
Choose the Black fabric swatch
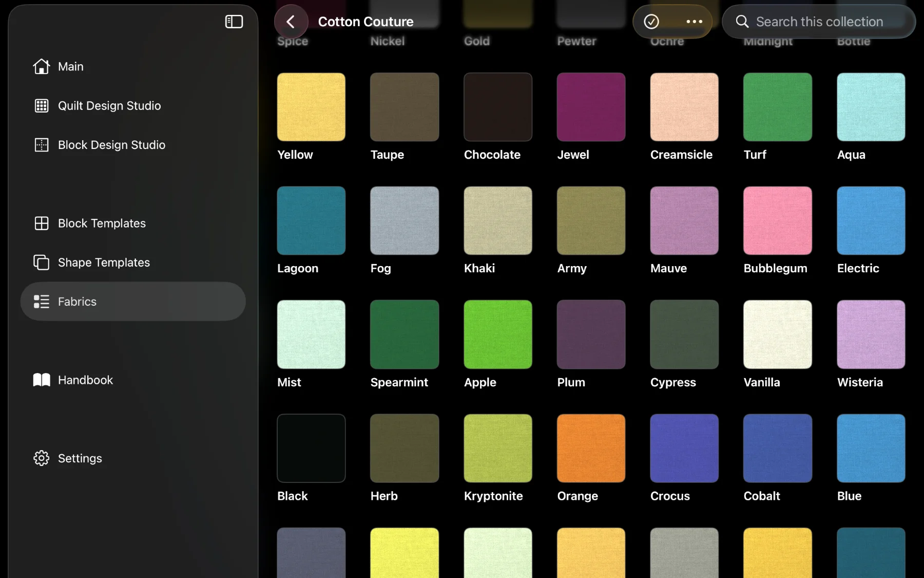coord(311,448)
